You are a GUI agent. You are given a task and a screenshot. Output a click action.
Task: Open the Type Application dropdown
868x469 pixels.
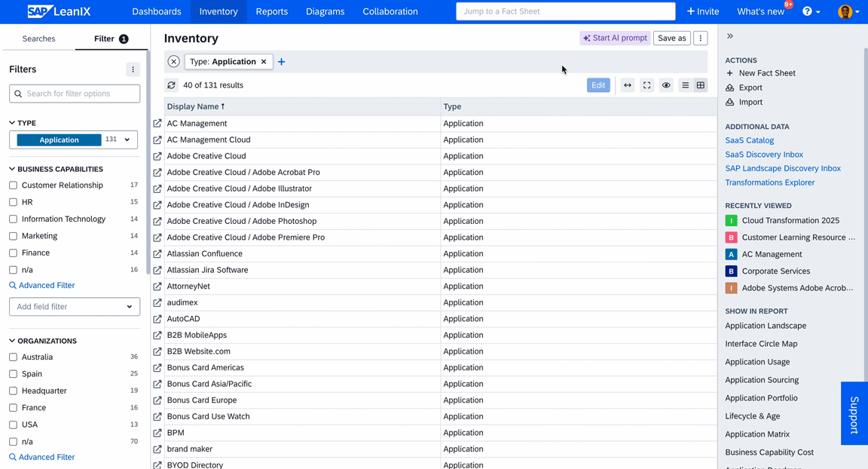tap(74, 139)
